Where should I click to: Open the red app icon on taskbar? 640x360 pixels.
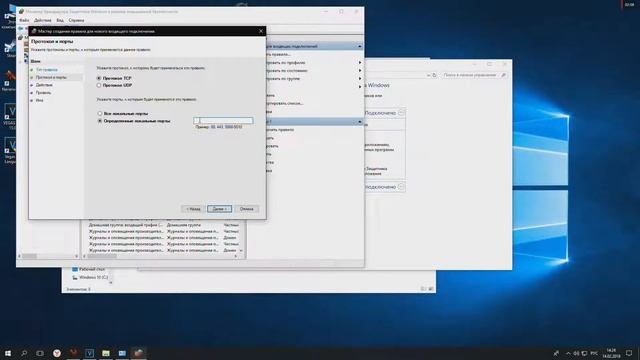(73, 353)
